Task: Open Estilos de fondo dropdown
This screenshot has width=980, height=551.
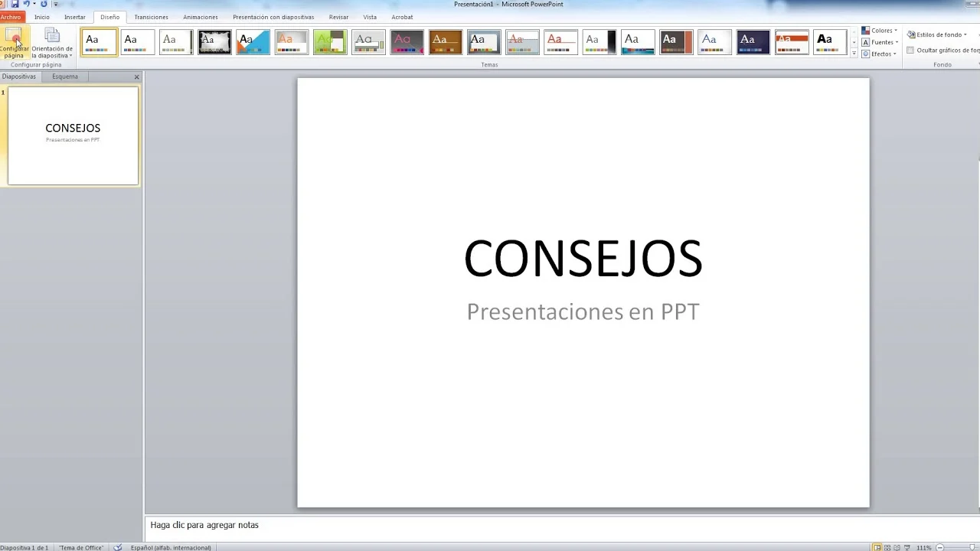Action: 938,34
